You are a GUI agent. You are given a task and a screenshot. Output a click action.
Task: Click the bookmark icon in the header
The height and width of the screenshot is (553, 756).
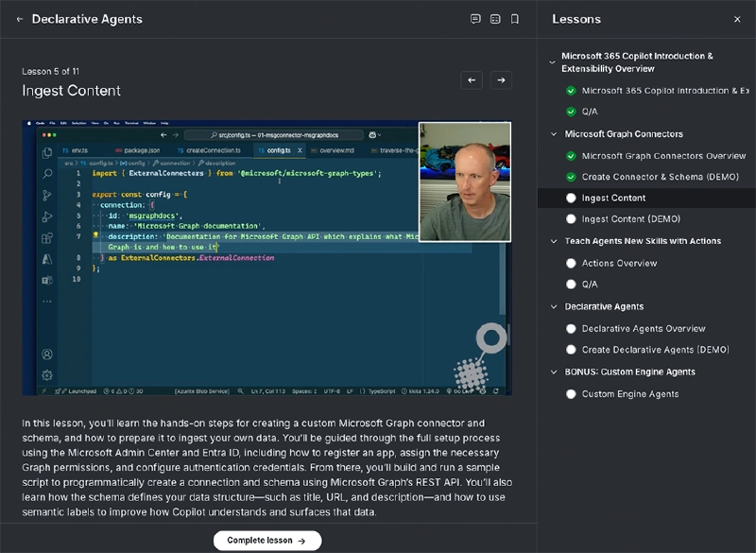tap(514, 18)
